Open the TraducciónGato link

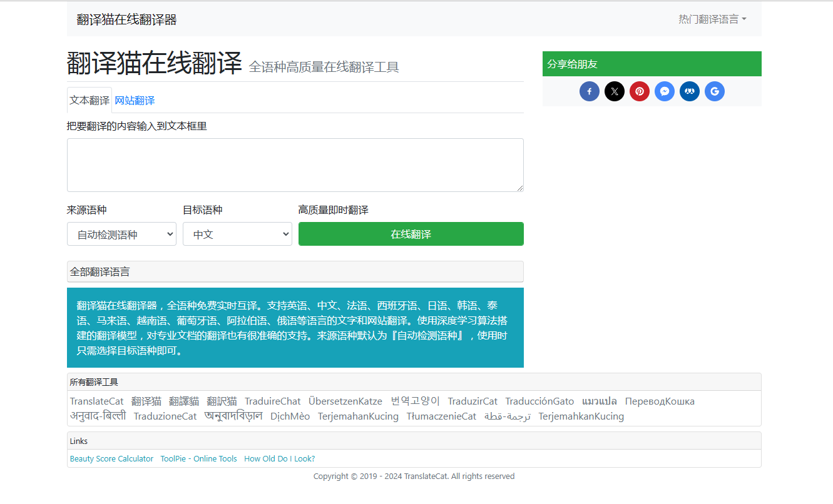(539, 401)
